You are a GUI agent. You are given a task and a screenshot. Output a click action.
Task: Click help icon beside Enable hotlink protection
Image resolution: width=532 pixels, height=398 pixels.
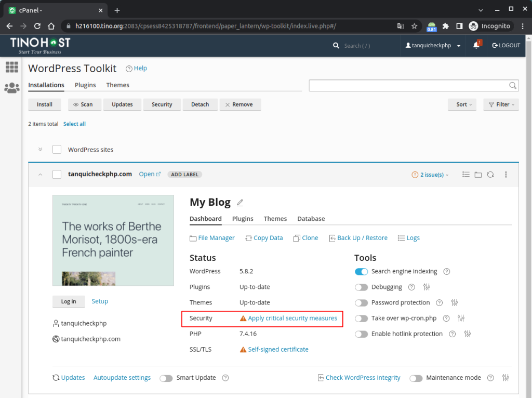pos(453,334)
